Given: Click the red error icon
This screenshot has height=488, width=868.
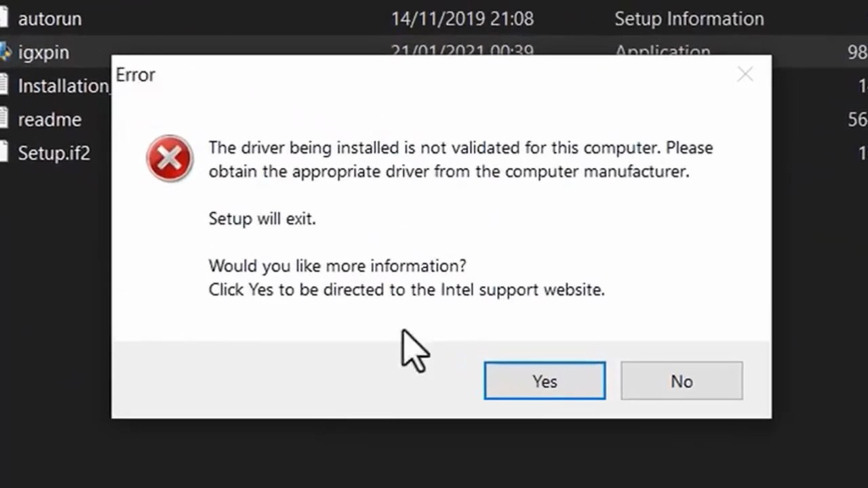Looking at the screenshot, I should [x=170, y=159].
